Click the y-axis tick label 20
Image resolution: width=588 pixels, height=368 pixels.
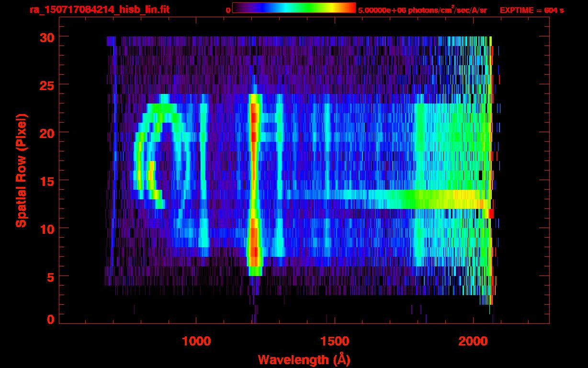46,133
